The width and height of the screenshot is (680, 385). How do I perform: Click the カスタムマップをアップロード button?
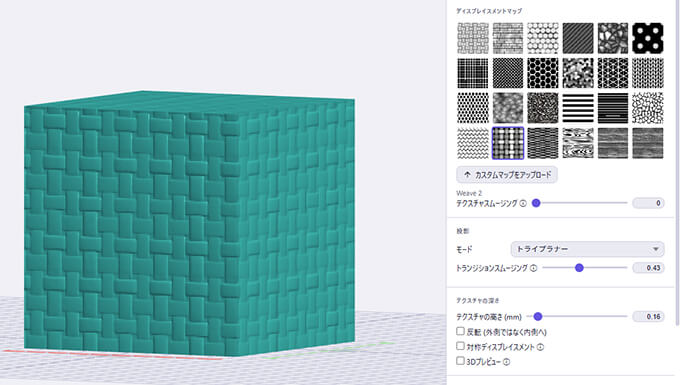tap(507, 175)
